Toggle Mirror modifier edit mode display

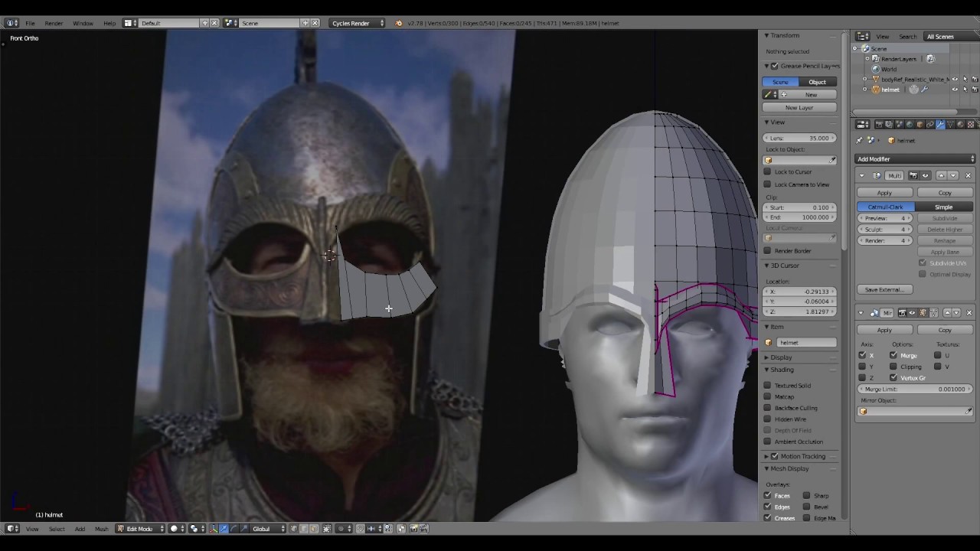pos(923,313)
